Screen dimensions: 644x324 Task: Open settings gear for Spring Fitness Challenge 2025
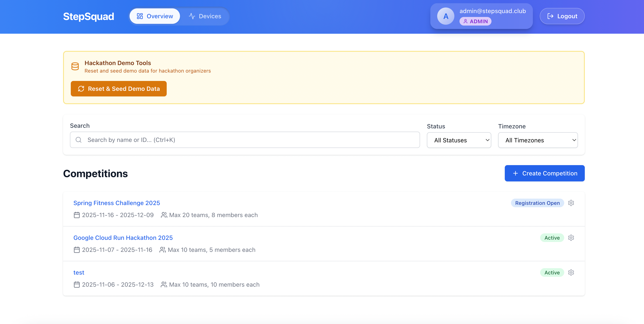click(x=571, y=203)
